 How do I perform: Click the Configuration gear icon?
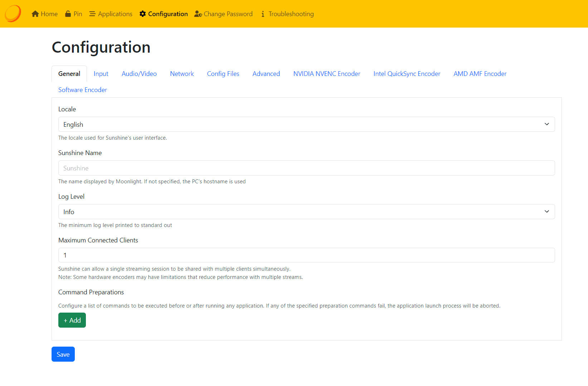tap(143, 14)
